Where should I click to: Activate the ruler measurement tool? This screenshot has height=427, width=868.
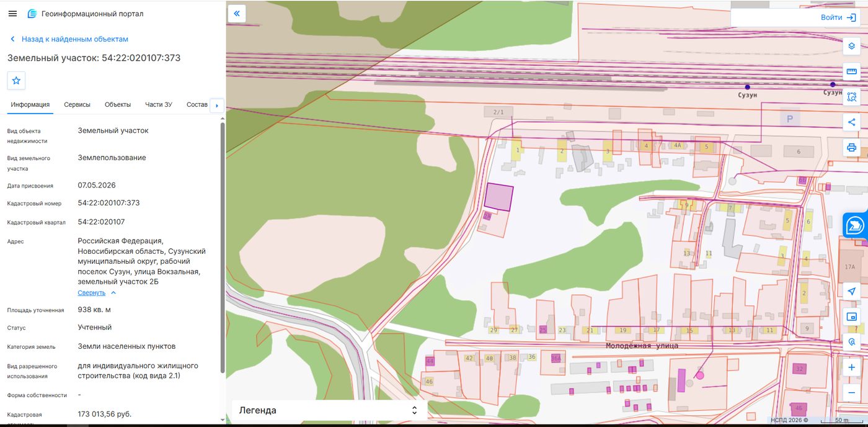(x=852, y=71)
